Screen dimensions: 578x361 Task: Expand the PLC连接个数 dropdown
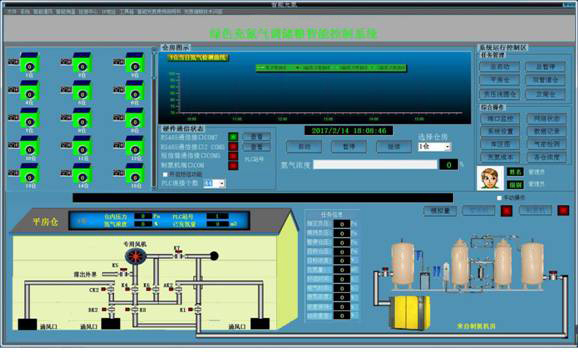pyautogui.click(x=214, y=183)
